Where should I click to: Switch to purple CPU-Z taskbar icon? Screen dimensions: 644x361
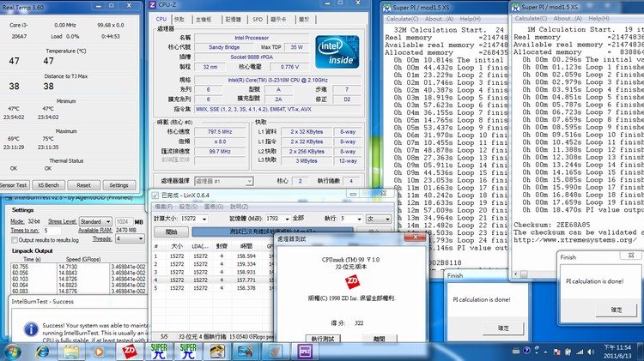coord(305,352)
